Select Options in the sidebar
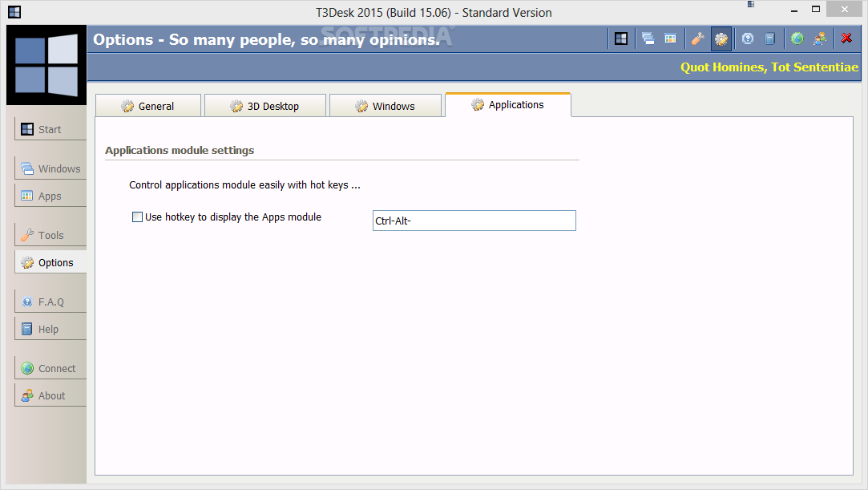Image resolution: width=868 pixels, height=490 pixels. coord(50,262)
